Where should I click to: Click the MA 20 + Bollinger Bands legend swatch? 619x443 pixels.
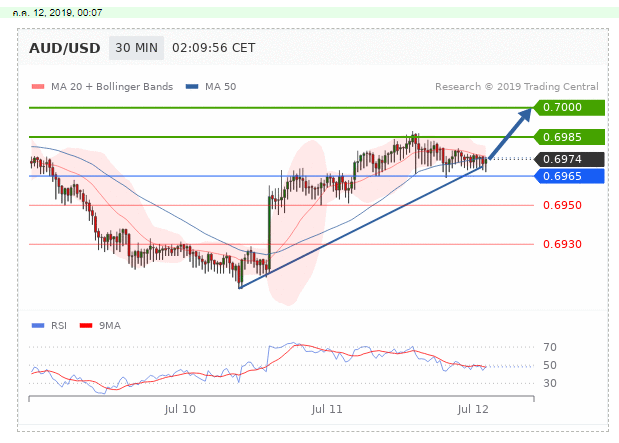coord(38,86)
